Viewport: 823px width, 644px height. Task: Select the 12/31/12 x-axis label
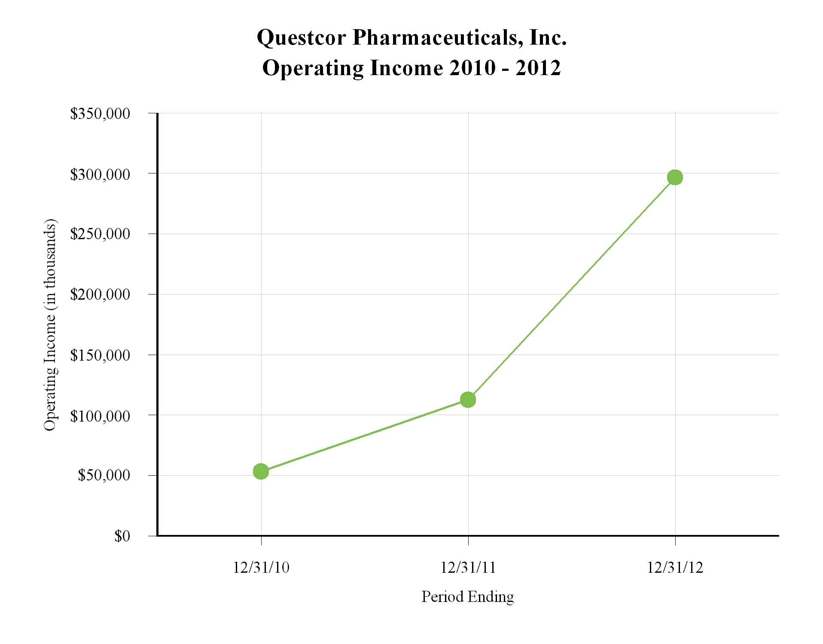click(x=675, y=568)
